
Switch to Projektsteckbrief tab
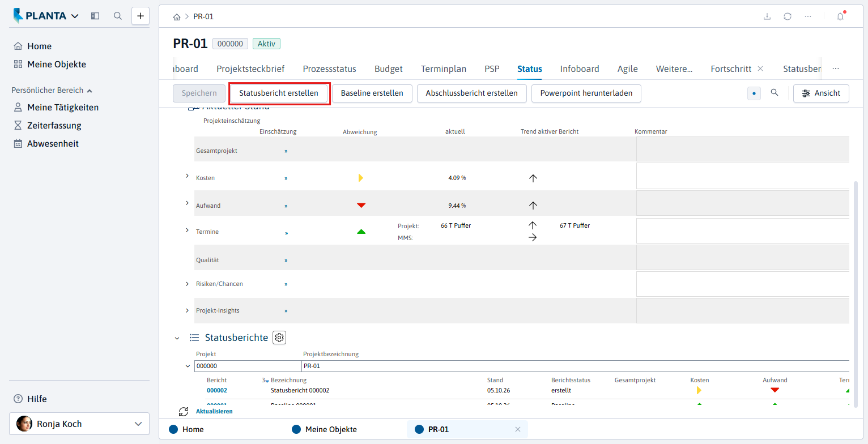(x=250, y=69)
